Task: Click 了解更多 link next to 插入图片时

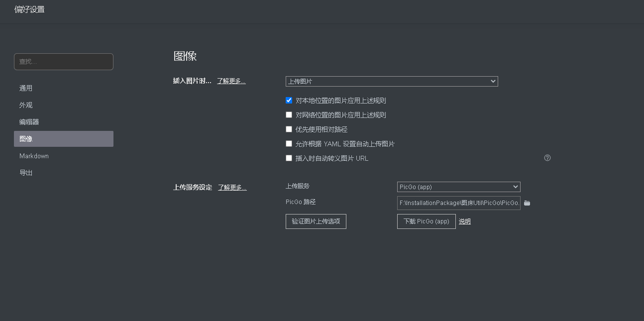Action: pyautogui.click(x=231, y=81)
